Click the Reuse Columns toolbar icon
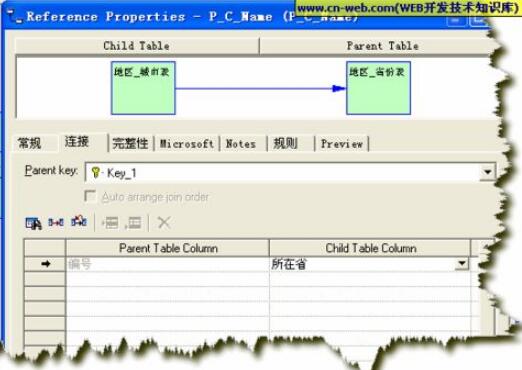The width and height of the screenshot is (522, 370). coord(56,222)
